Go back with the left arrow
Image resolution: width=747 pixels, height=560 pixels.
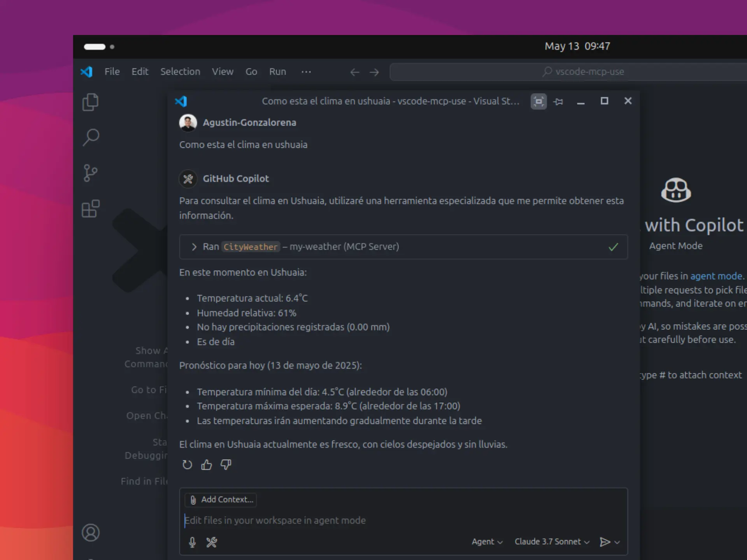click(x=354, y=72)
